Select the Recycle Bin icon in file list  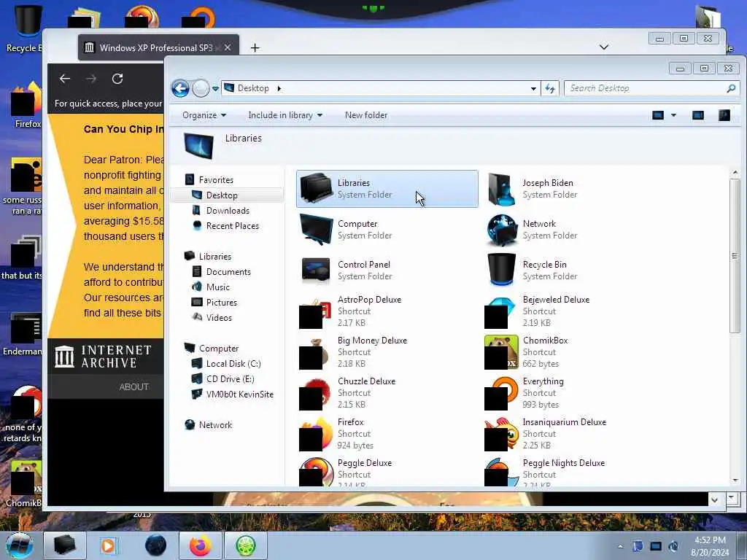pos(502,270)
